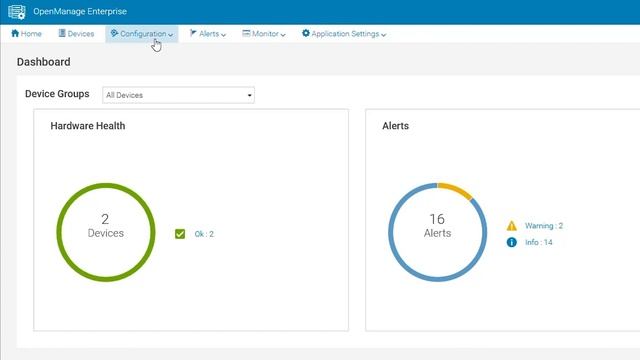
Task: Open the Monitor menu label
Action: [265, 34]
